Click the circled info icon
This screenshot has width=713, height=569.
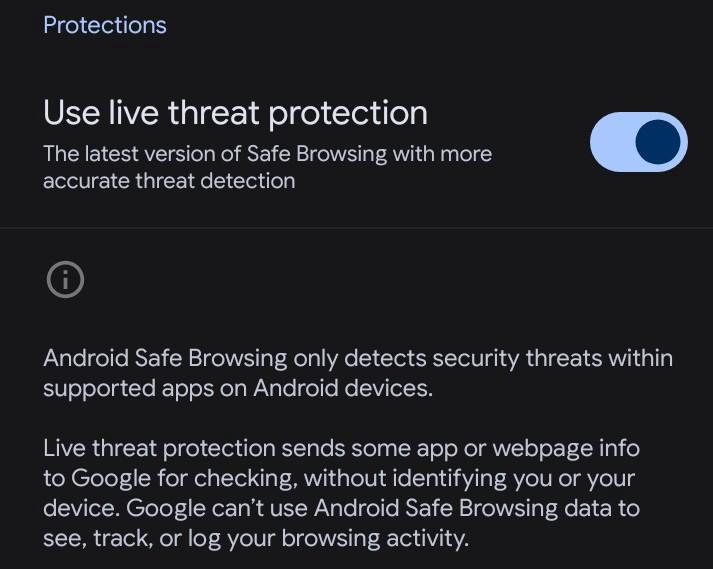coord(65,280)
